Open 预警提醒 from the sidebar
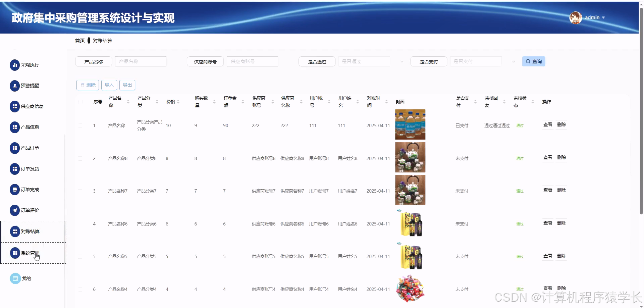The height and width of the screenshot is (308, 644). 14,86
